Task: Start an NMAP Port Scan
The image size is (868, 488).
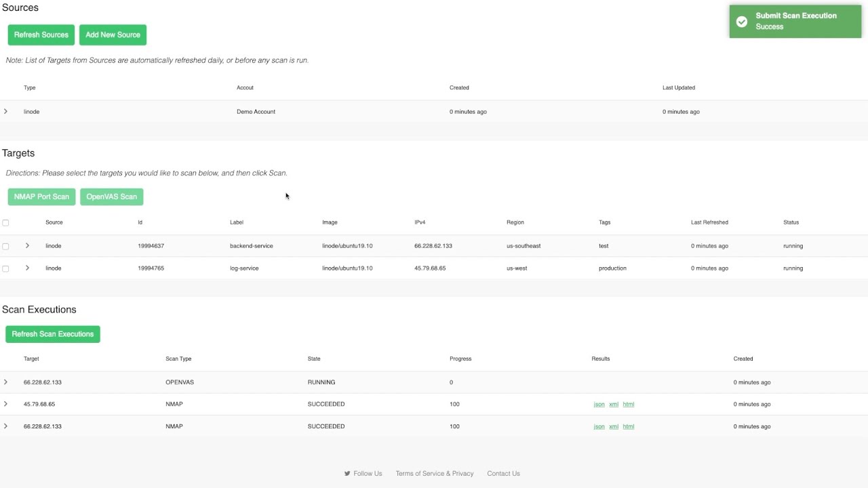Action: click(41, 197)
